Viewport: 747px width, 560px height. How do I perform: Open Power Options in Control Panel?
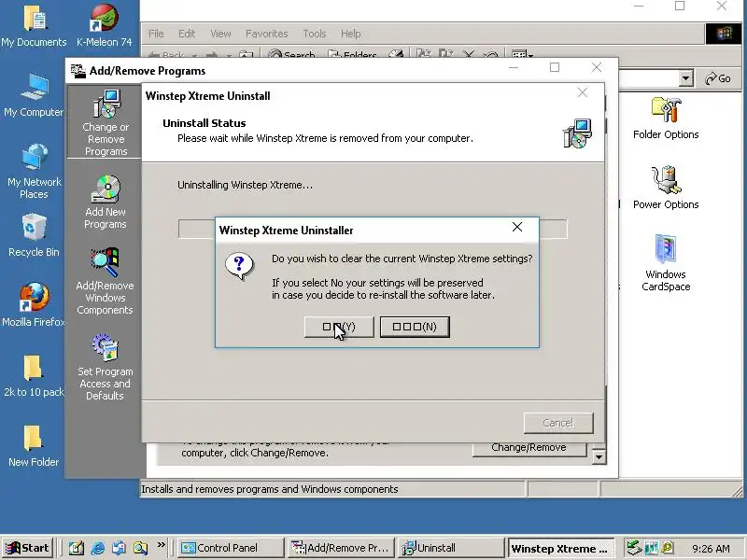666,189
